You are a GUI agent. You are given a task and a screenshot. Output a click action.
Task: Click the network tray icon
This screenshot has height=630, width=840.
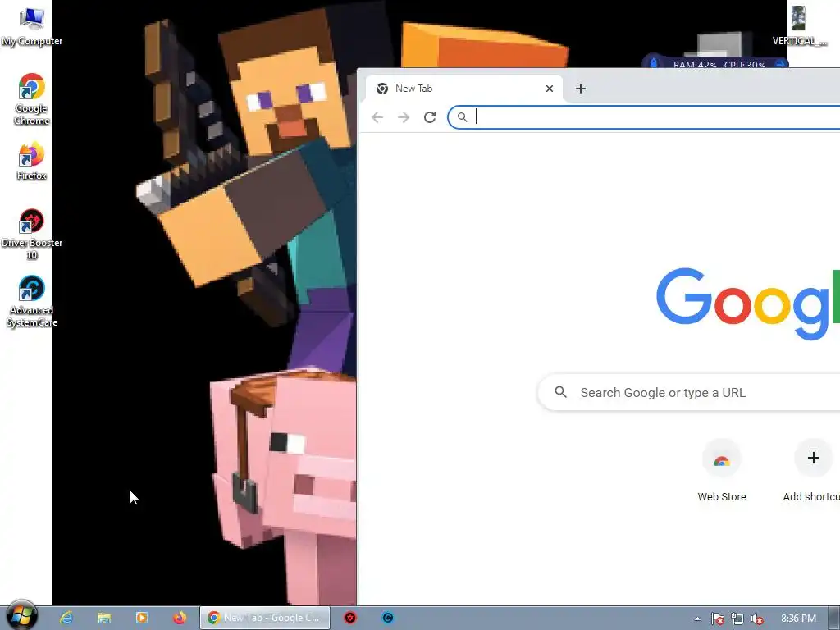737,619
